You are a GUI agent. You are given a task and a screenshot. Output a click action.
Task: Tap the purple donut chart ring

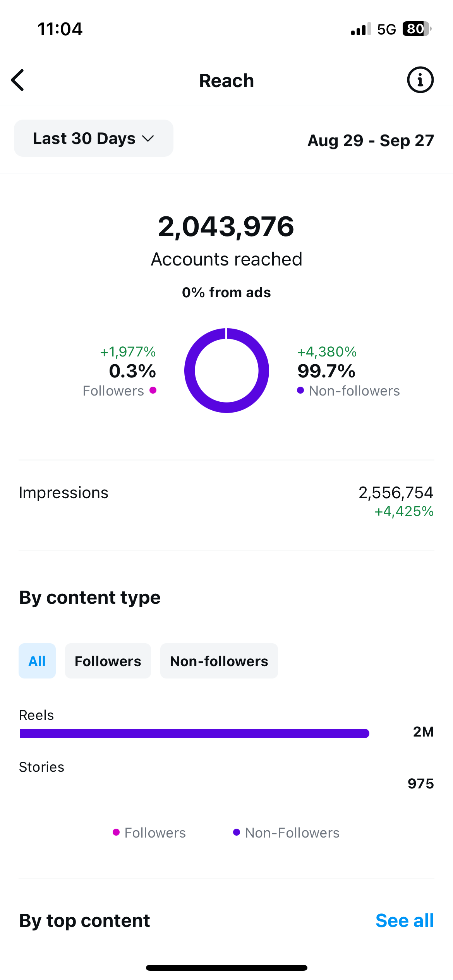(x=226, y=370)
